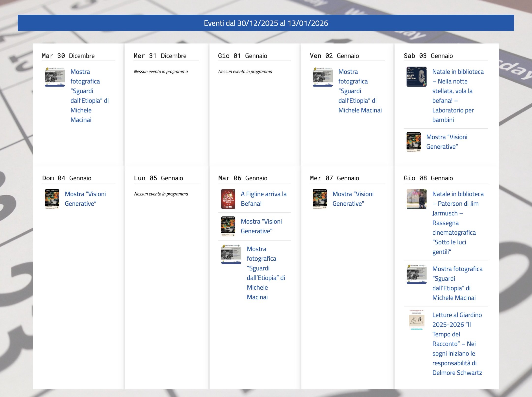Viewport: 532px width, 397px height.
Task: Open Sguardi dall'Etiopia thumbnail on Tuesday 30 December
Action: tap(55, 77)
